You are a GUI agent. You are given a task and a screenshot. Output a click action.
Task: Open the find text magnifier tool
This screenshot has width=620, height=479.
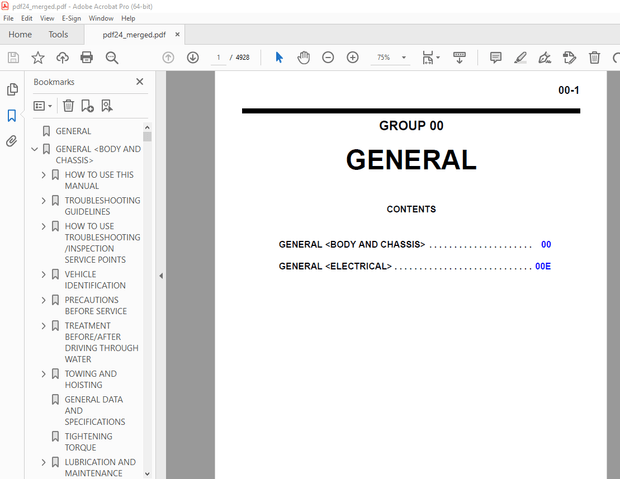(x=112, y=58)
